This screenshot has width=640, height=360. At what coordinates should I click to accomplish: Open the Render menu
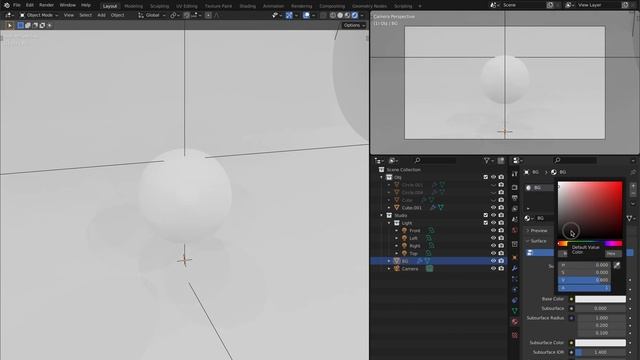point(46,5)
